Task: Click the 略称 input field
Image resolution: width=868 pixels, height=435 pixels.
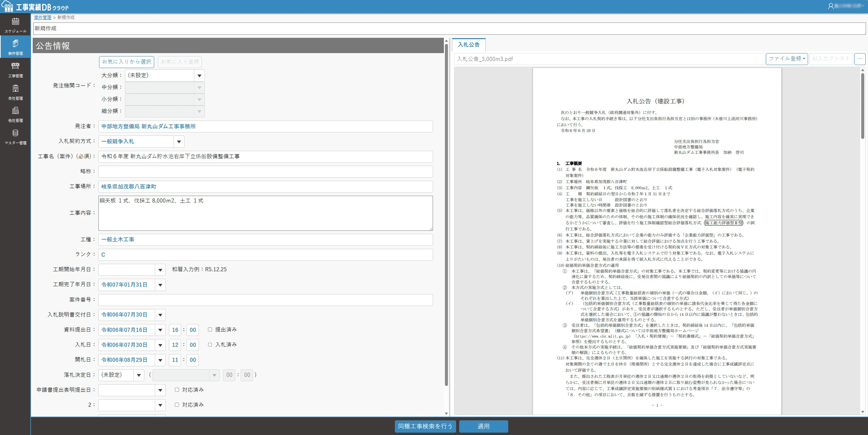Action: pyautogui.click(x=265, y=172)
